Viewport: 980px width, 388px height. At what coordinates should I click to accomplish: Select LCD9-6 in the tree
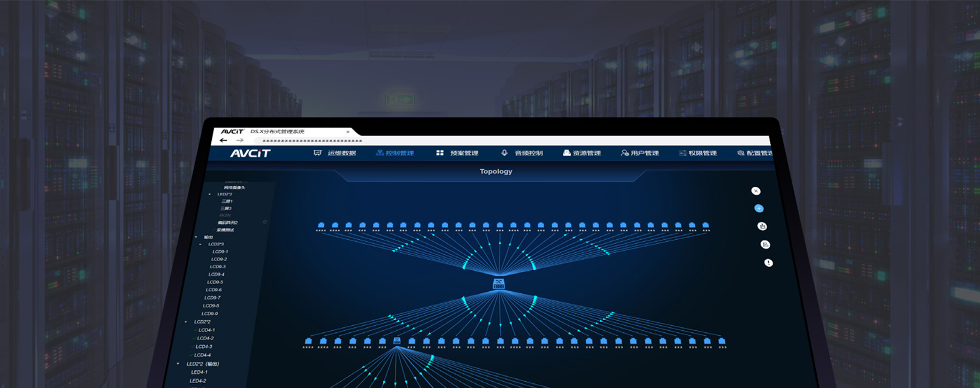point(213,290)
